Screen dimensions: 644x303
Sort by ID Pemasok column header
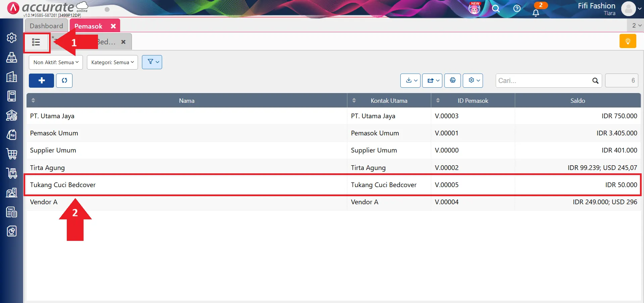point(473,101)
